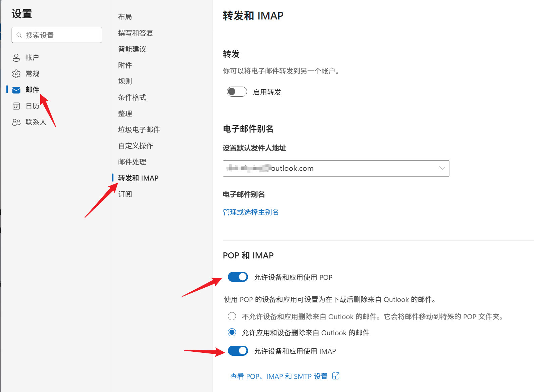Select radio 允许应用和设备删除来自 Outlook 的邮件
Image resolution: width=534 pixels, height=392 pixels.
(232, 332)
